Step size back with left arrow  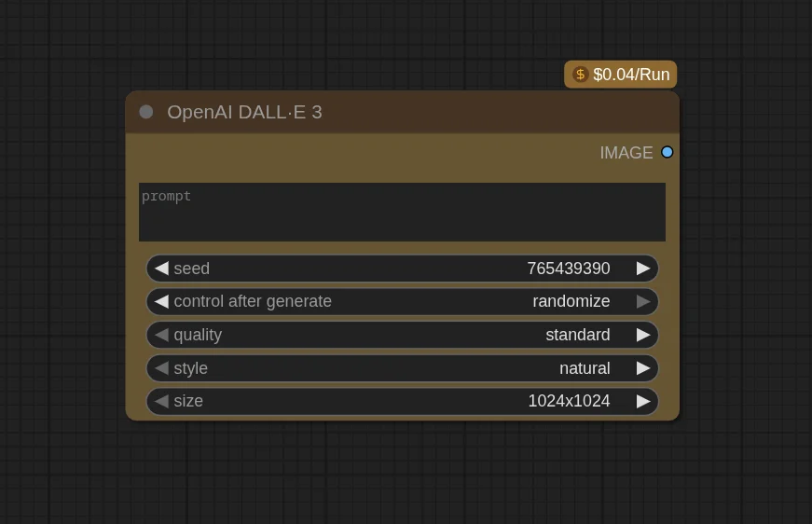click(x=161, y=401)
